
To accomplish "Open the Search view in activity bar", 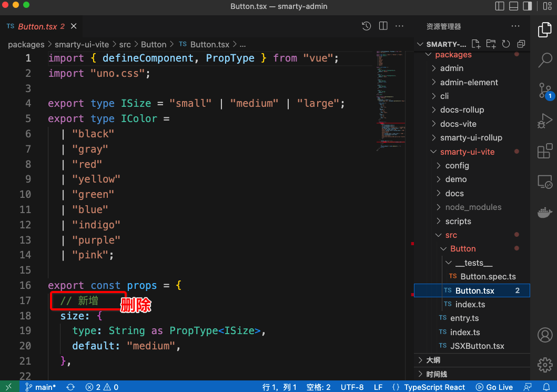I will click(x=544, y=60).
